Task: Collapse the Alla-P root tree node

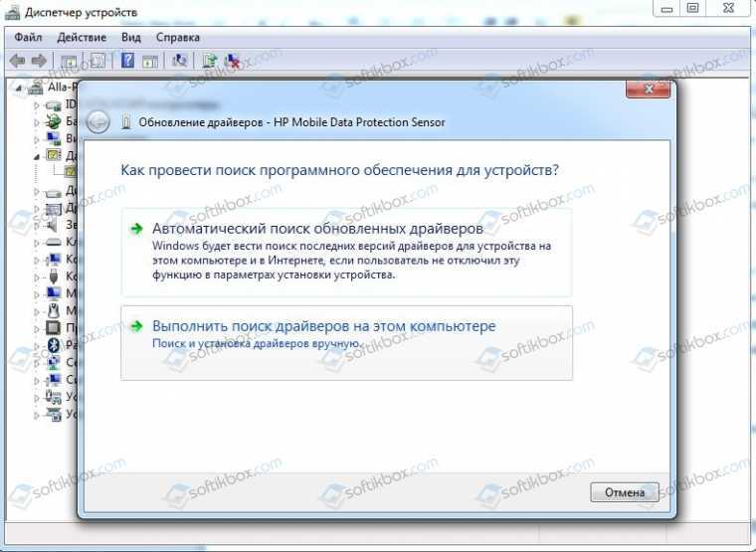Action: tap(19, 88)
